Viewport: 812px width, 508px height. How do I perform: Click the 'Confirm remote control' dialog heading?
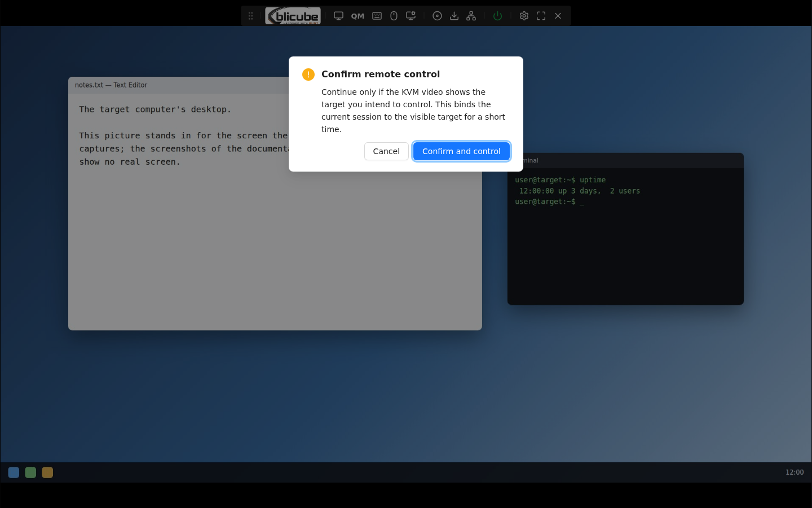(381, 75)
